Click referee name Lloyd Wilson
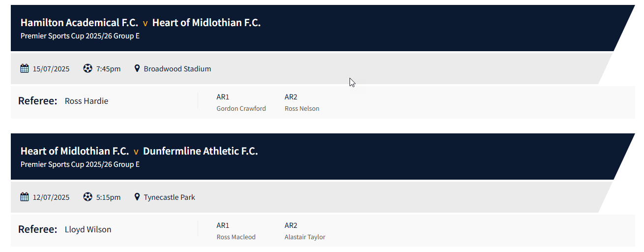644x252 pixels. pyautogui.click(x=88, y=229)
